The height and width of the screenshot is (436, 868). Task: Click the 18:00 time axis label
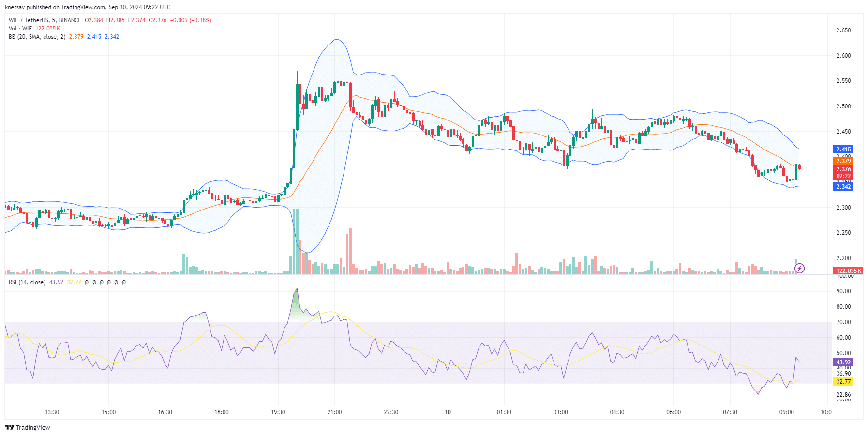point(222,412)
